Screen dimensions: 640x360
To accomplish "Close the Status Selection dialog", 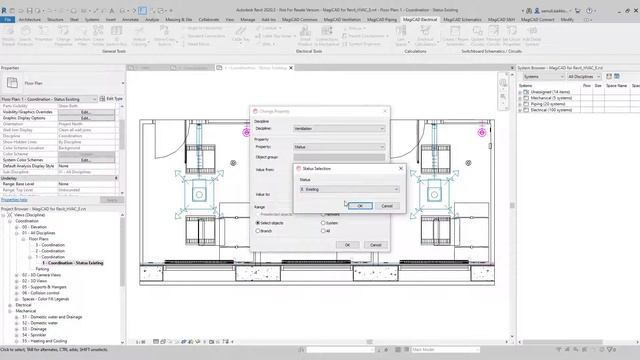I will [x=400, y=168].
